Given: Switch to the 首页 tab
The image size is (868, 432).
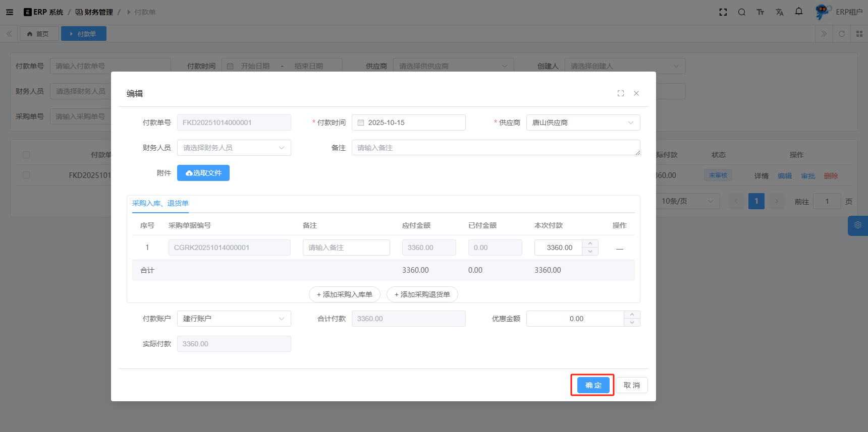Looking at the screenshot, I should [x=39, y=34].
